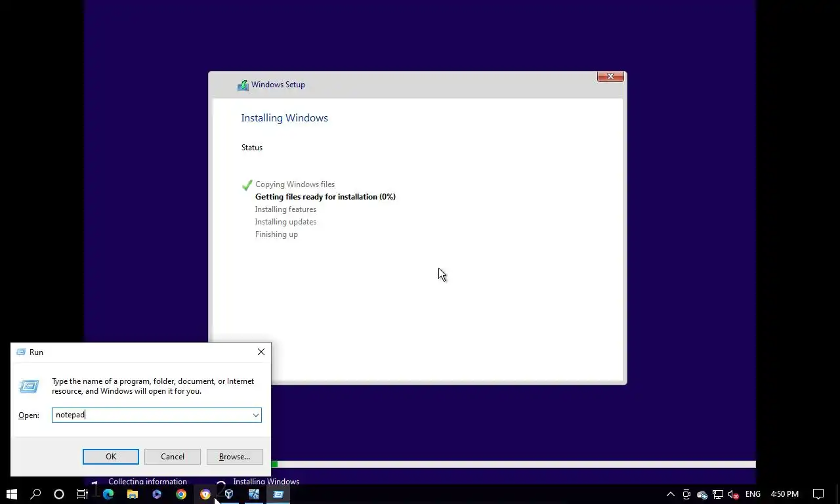Open Meet Now tray icon
840x504 pixels.
686,494
